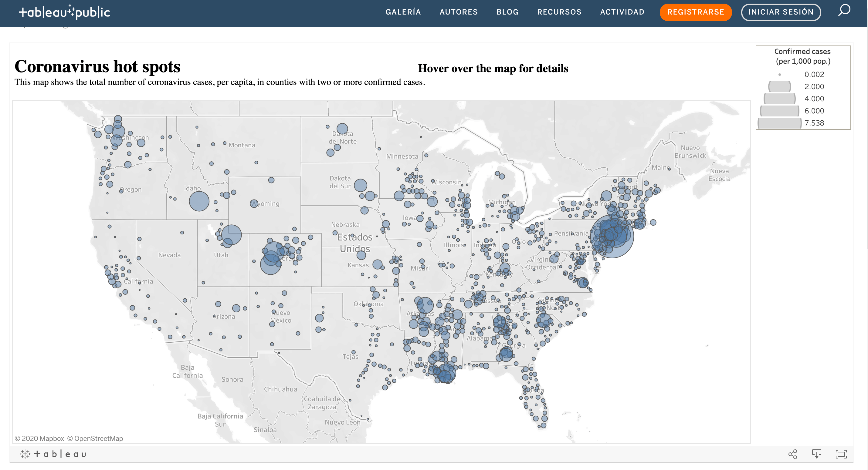The height and width of the screenshot is (470, 868).
Task: Click the Tableau Public logo in the header
Action: [65, 12]
